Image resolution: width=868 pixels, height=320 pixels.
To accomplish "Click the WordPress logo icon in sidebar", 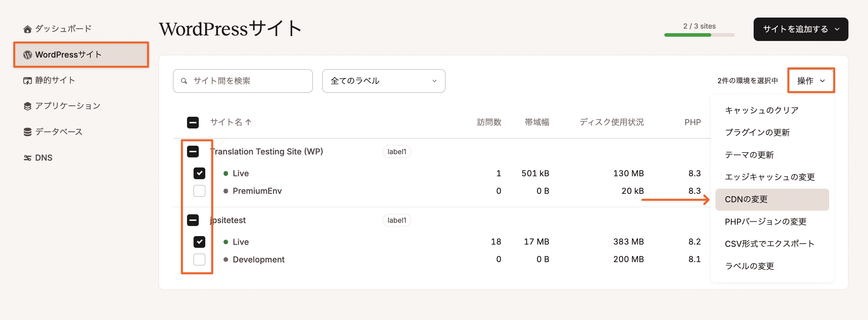I will [x=27, y=55].
